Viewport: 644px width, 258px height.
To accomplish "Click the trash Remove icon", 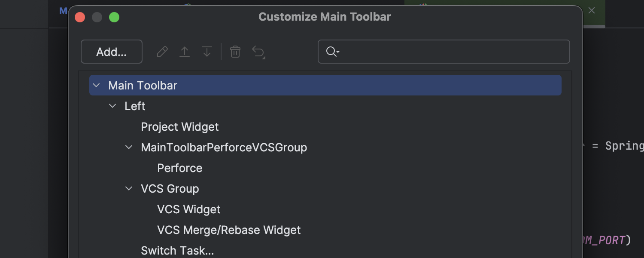I will click(235, 52).
